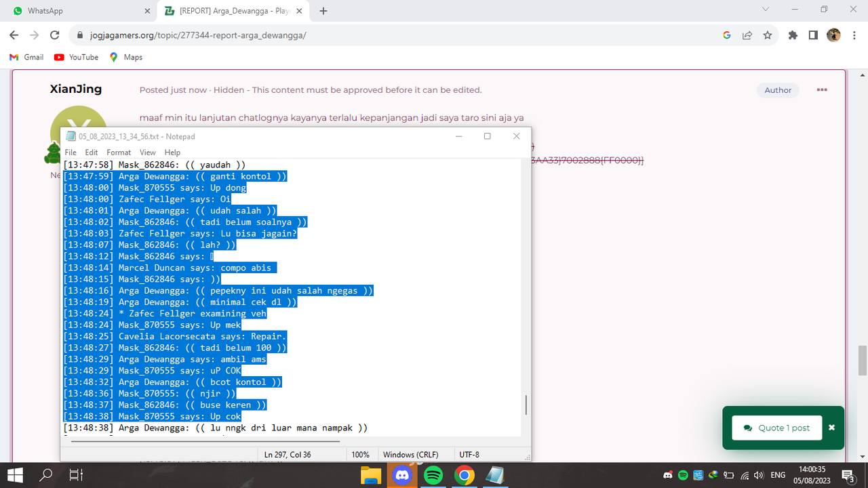The image size is (868, 488).
Task: Open Notepad File menu
Action: click(x=71, y=152)
